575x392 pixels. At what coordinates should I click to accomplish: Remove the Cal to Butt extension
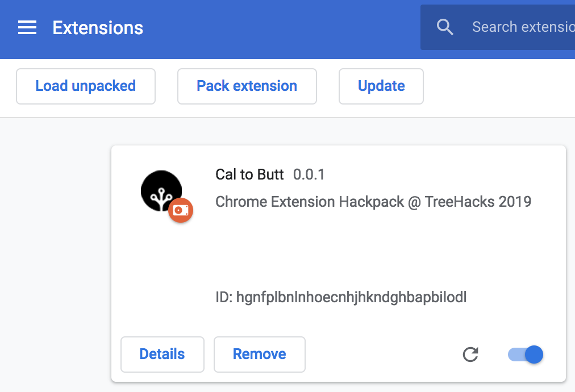(259, 355)
